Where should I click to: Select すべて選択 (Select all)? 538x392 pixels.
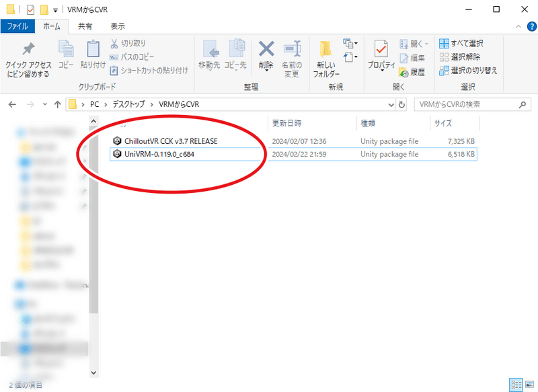point(461,43)
